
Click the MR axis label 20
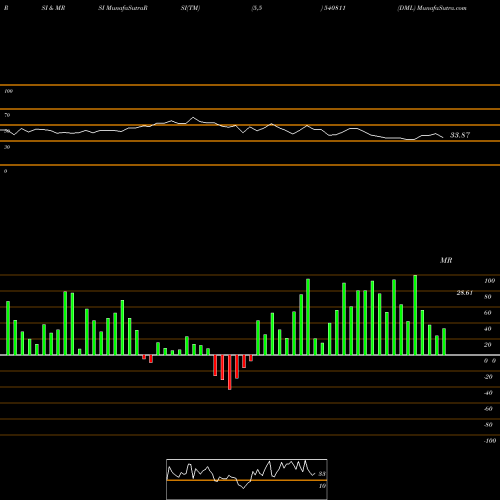click(x=487, y=345)
